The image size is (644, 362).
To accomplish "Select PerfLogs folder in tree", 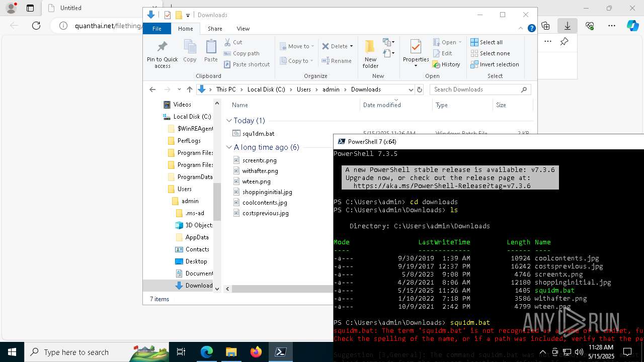I will (189, 141).
